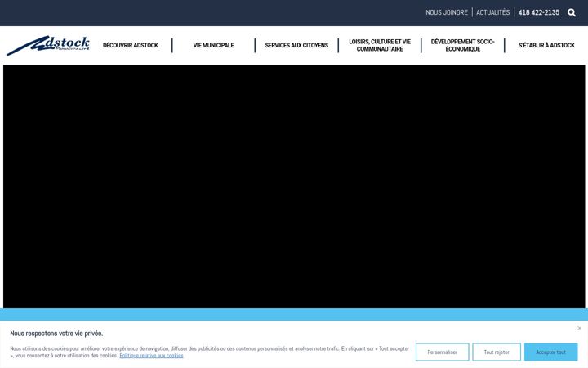Viewport: 588px width, 368px height.
Task: Click the "Nous respectons votre vie privée." heading
Action: 56,334
